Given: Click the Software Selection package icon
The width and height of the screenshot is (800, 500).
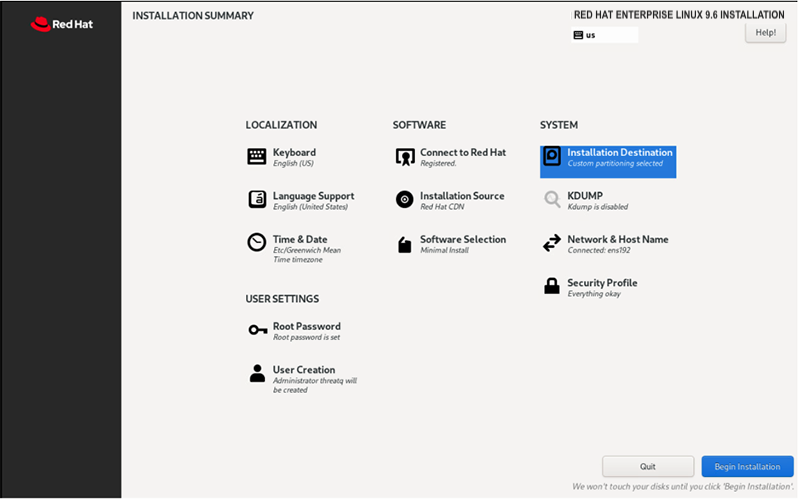Looking at the screenshot, I should click(x=404, y=244).
